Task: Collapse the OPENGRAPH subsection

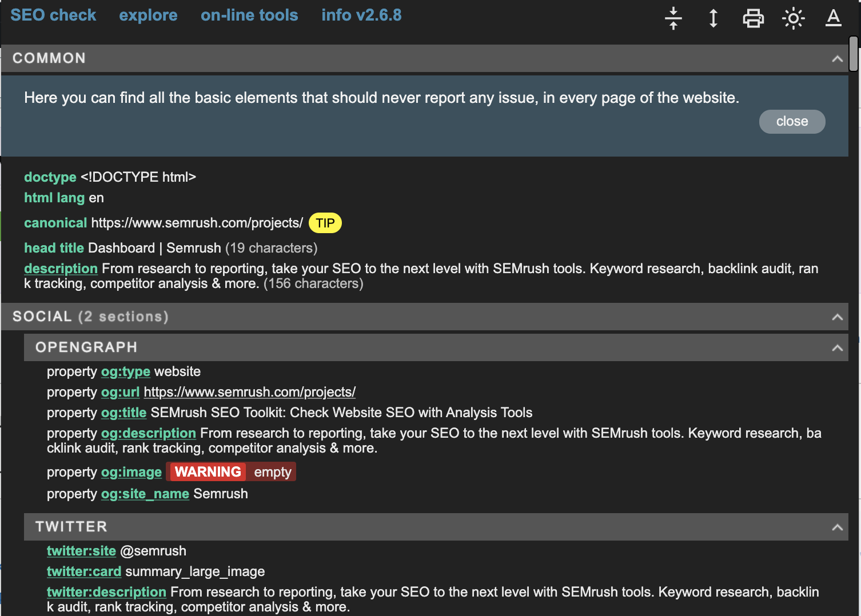Action: click(x=837, y=347)
